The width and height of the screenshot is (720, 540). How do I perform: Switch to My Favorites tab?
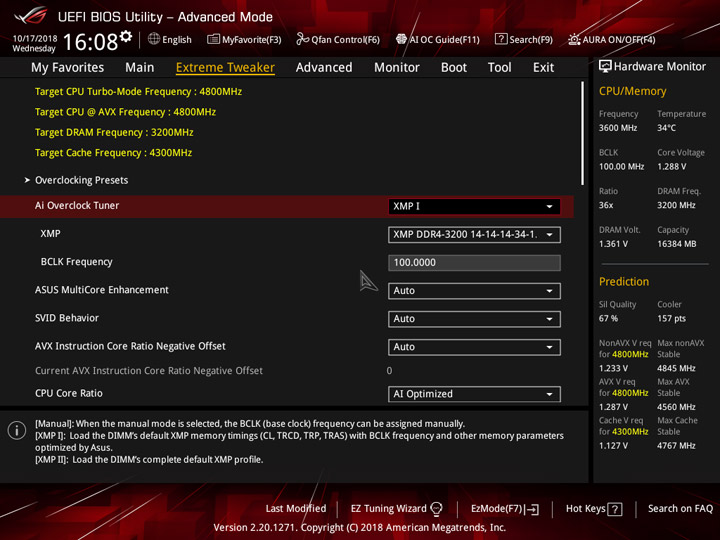[68, 68]
